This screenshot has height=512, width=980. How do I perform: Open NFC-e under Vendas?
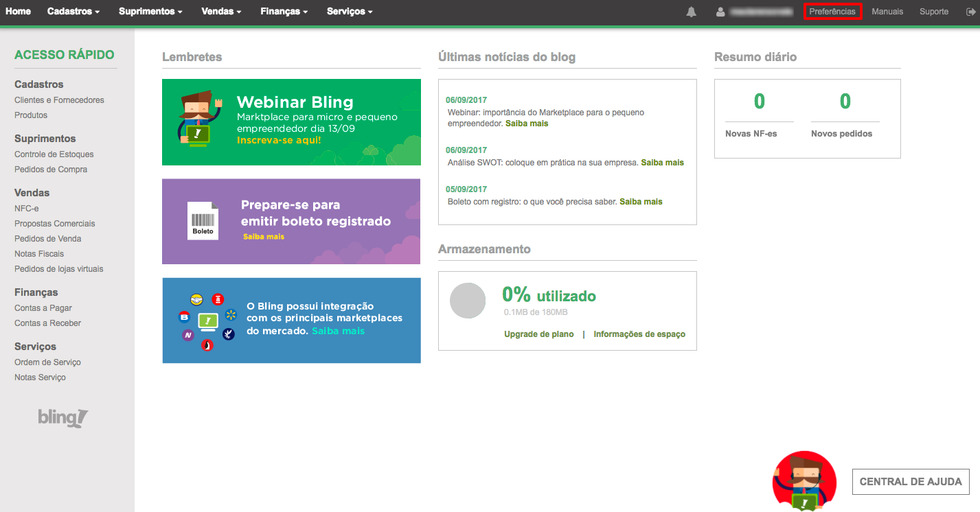tap(27, 209)
